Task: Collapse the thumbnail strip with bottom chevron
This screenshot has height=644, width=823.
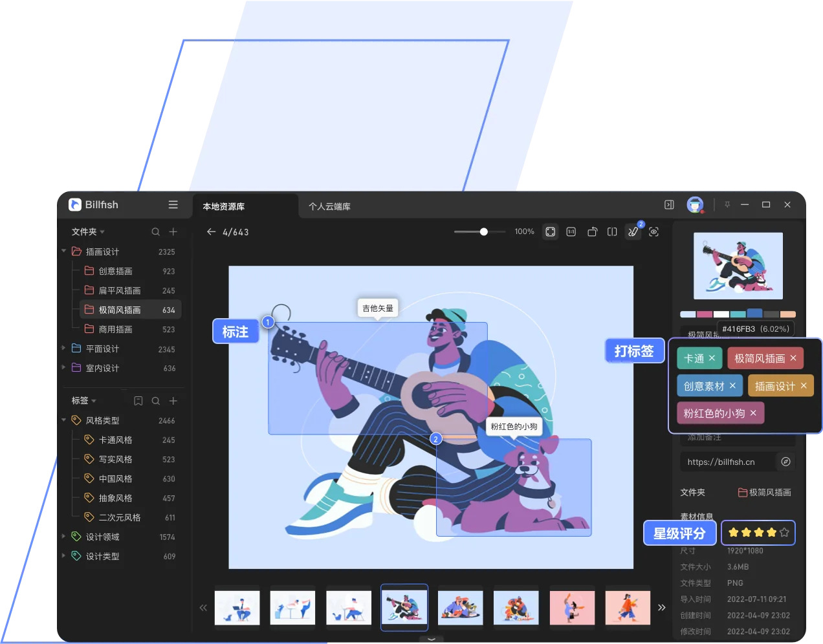Action: 432,639
